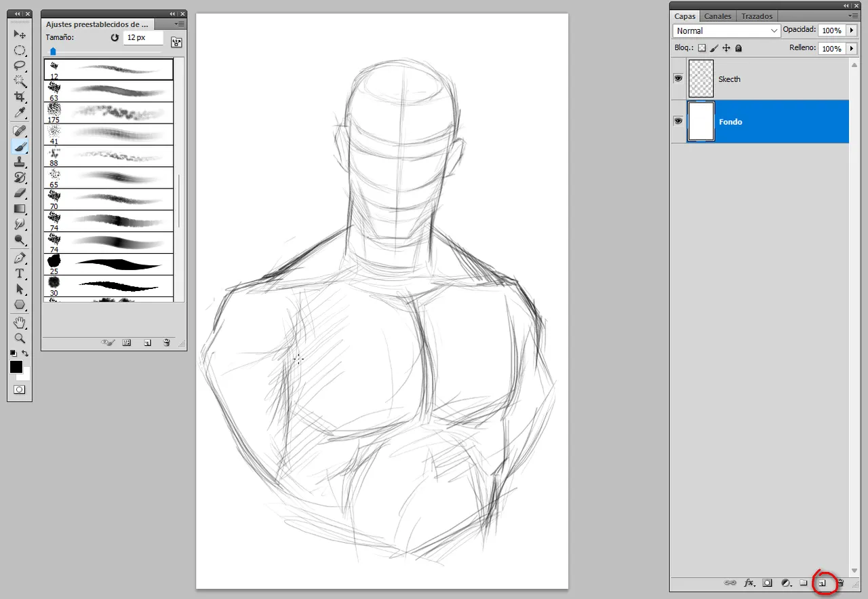Open the Opacidad slider arrow
868x599 pixels.
(x=852, y=31)
